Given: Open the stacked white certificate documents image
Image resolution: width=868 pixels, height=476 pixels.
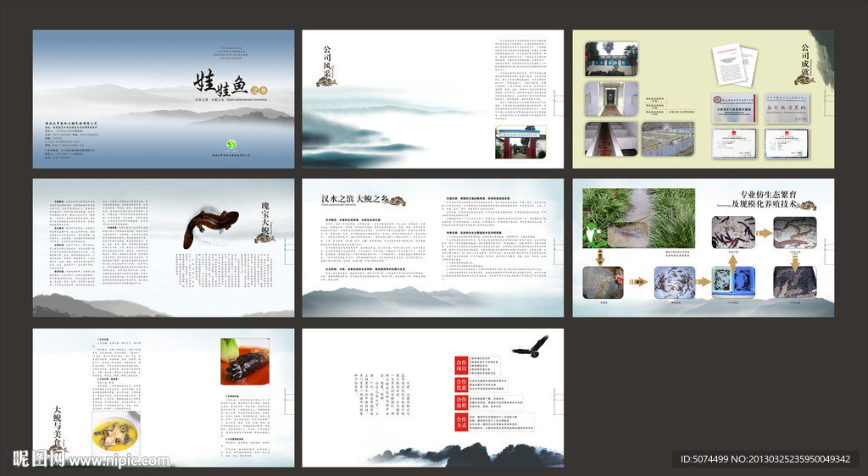Looking at the screenshot, I should [x=735, y=64].
